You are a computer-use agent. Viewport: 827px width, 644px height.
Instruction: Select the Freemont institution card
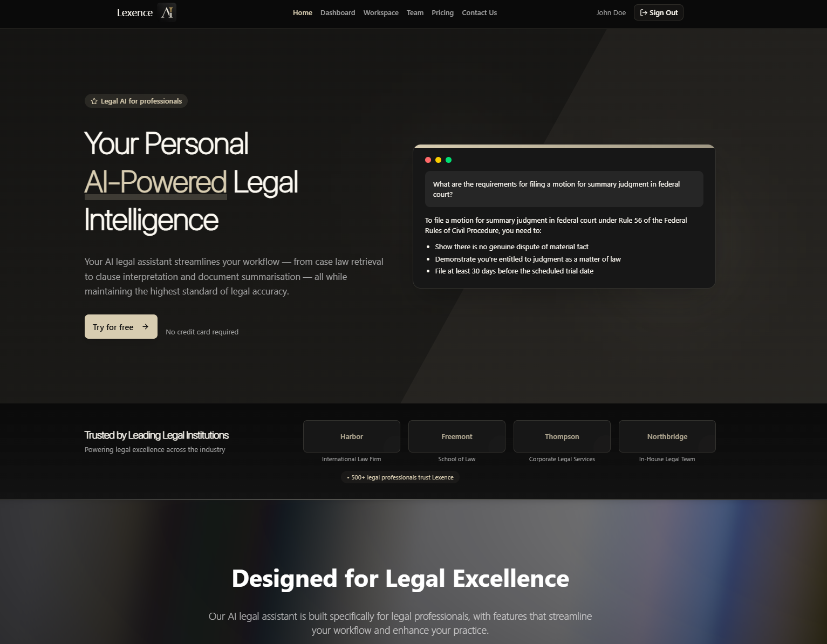457,436
